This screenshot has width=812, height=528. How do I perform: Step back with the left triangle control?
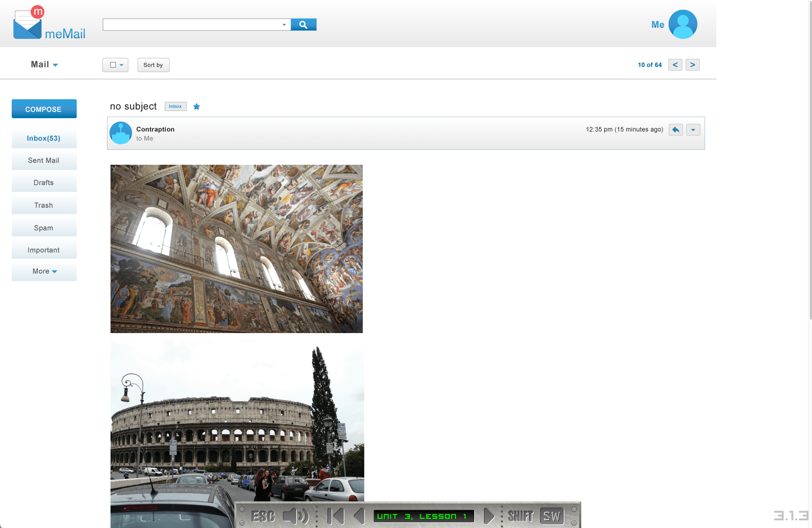coord(359,516)
